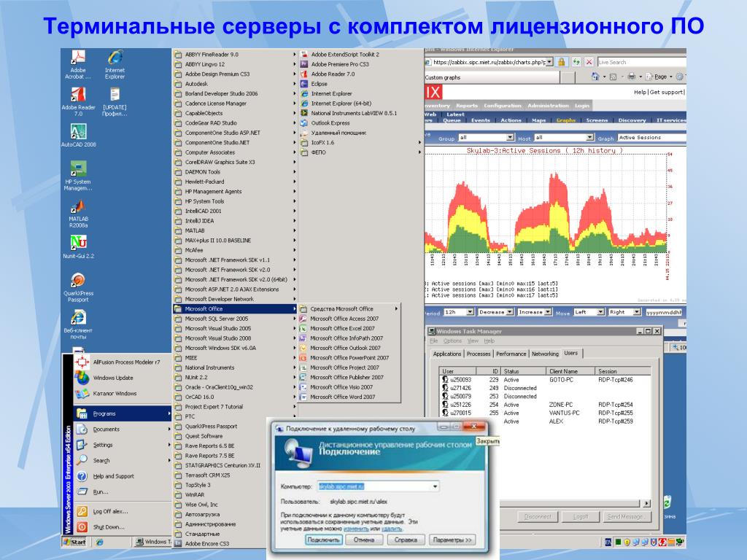Expand the ABBYY FineReader 9.0 folder
Screen dimensions: 747x560
[235, 54]
